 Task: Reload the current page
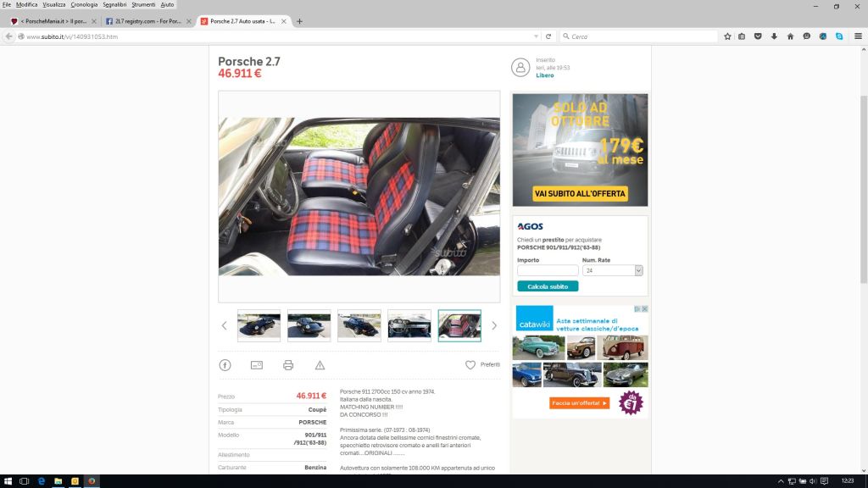(548, 36)
